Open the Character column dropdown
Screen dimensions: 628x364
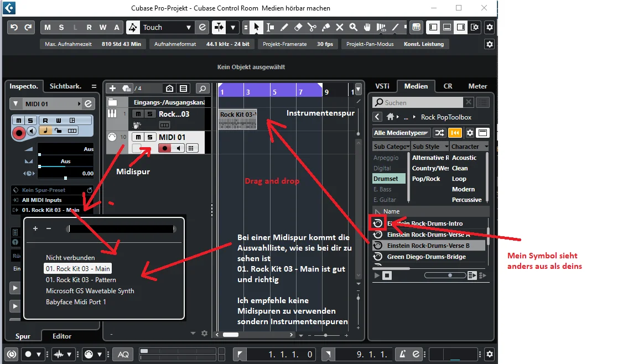tap(469, 147)
